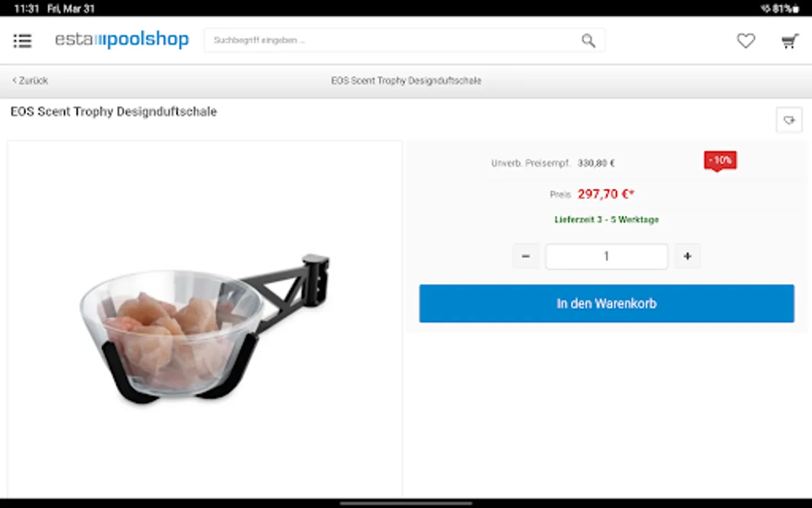
Task: Tap the search magnifier icon
Action: 588,41
